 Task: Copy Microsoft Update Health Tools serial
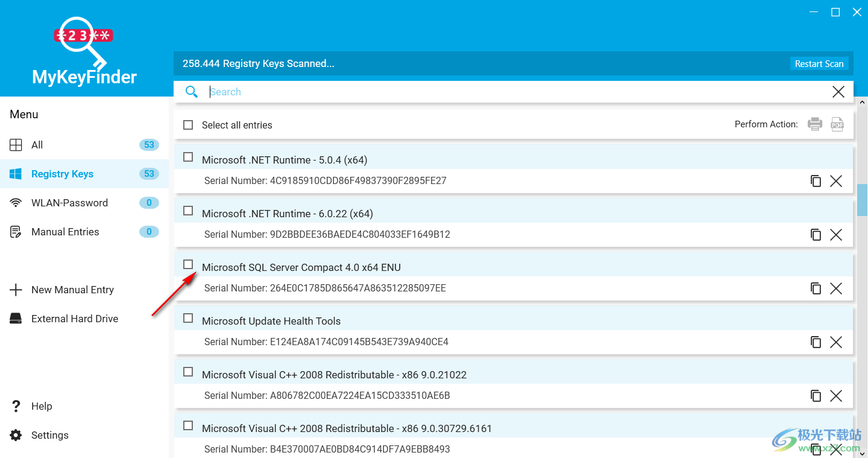tap(816, 342)
